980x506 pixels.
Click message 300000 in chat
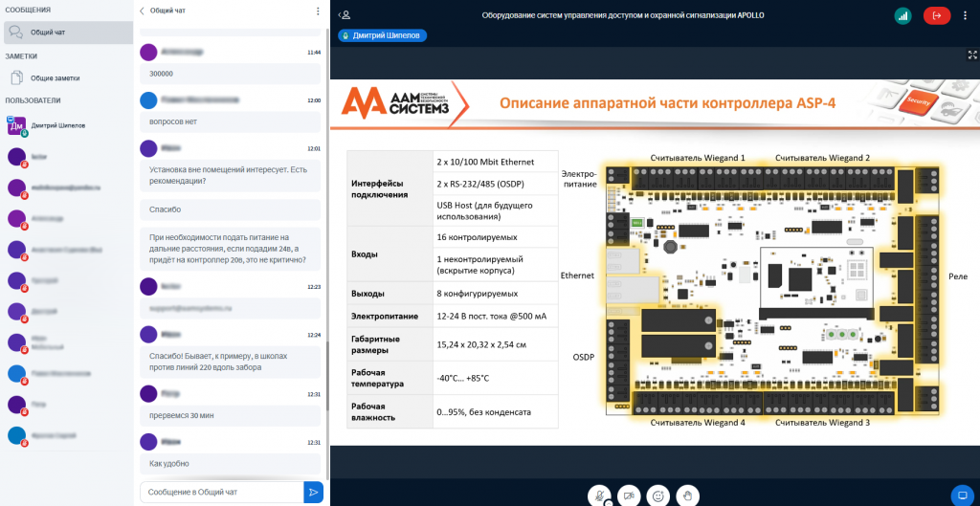click(x=230, y=74)
